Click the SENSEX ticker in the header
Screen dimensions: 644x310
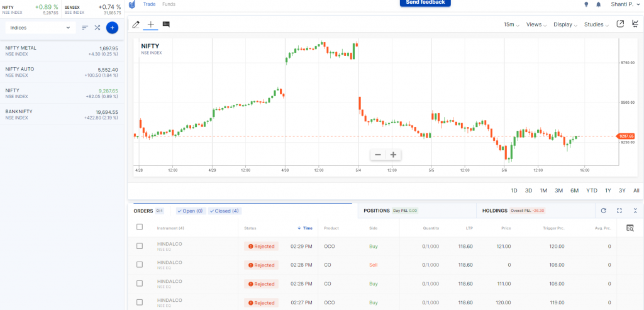[93, 9]
